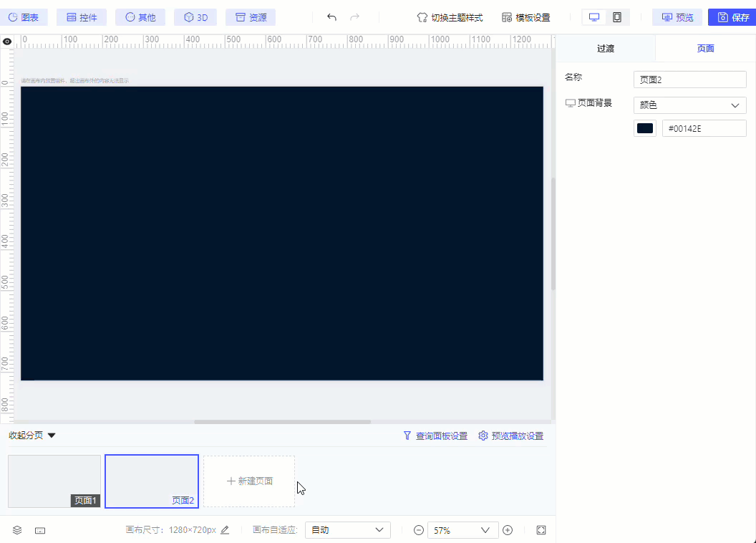Click the 保存 save button
This screenshot has width=756, height=543.
click(737, 17)
